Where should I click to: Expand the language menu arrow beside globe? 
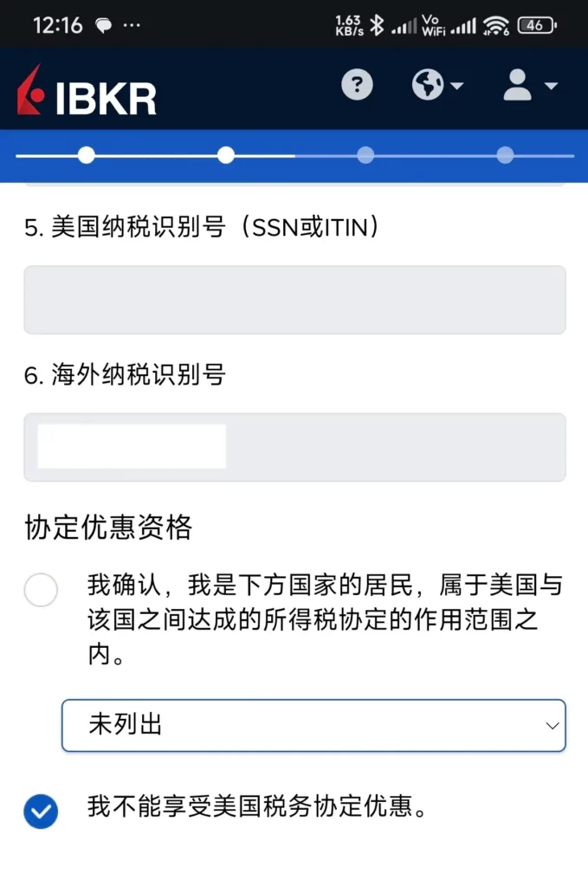457,86
